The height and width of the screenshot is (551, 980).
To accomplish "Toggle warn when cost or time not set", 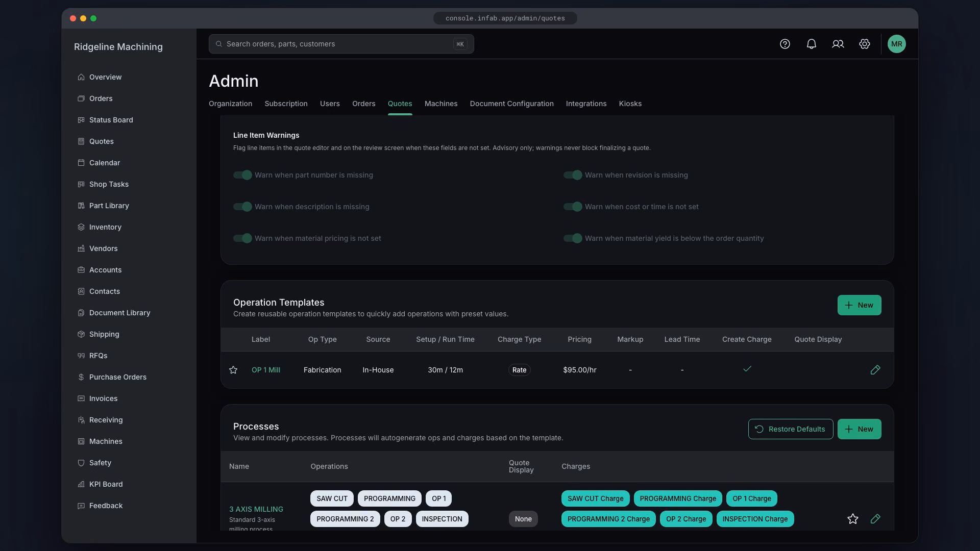I will 573,207.
